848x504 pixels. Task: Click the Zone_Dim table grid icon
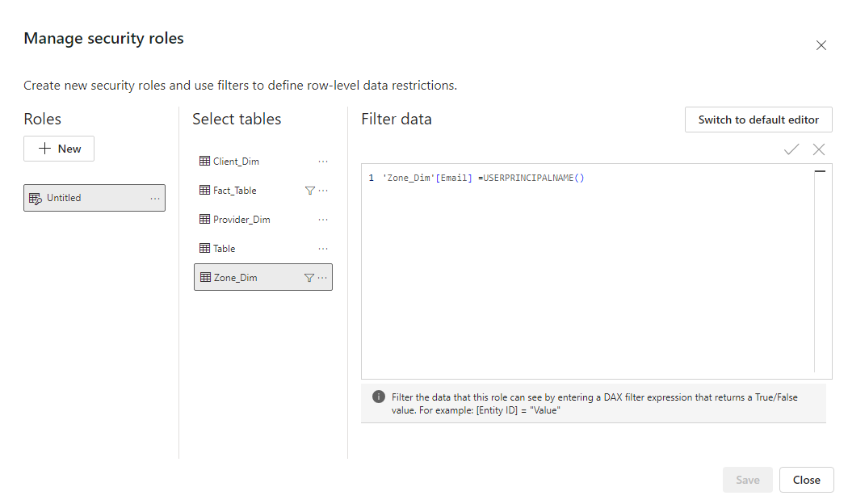pos(205,277)
